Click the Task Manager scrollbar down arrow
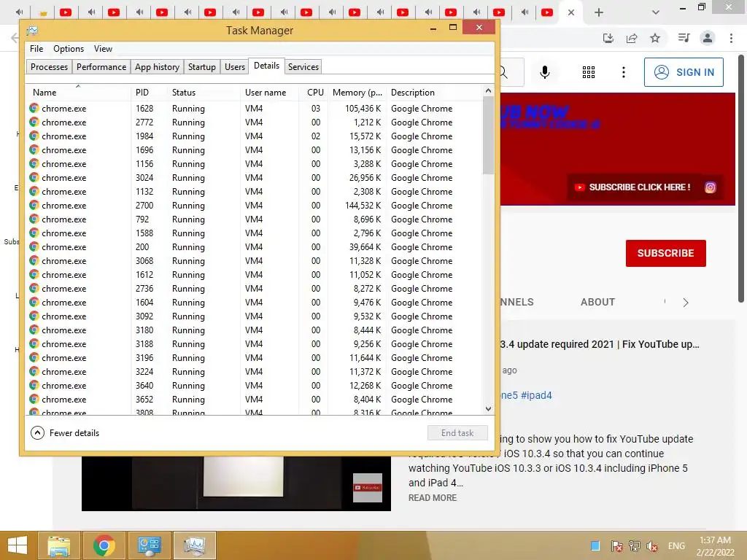Viewport: 747px width, 560px height. [x=488, y=408]
